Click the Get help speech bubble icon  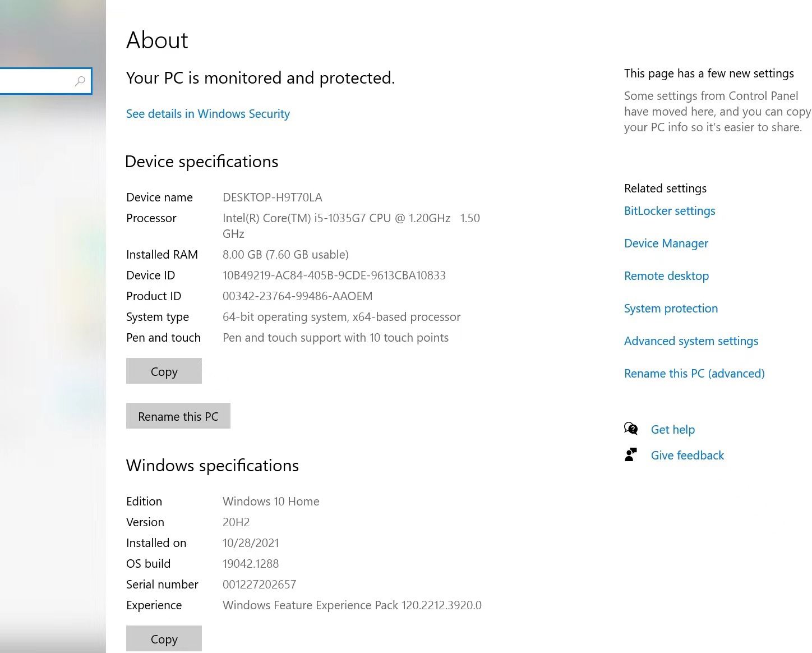[x=631, y=428]
